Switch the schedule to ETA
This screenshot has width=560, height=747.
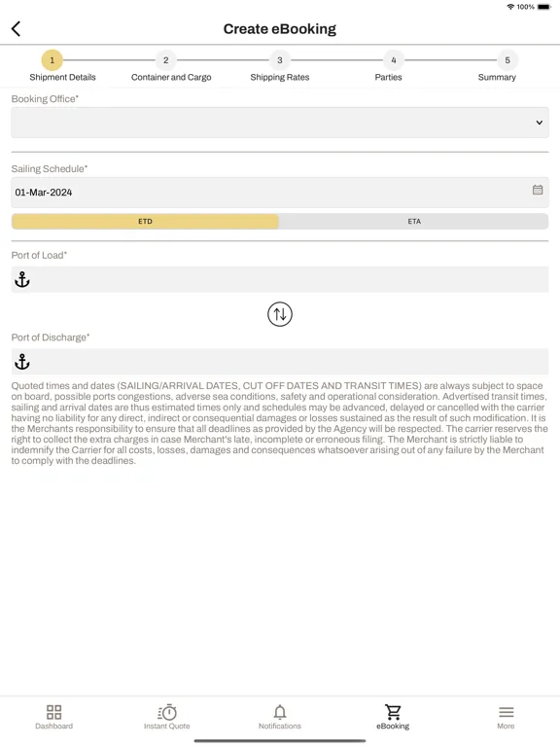click(x=414, y=221)
